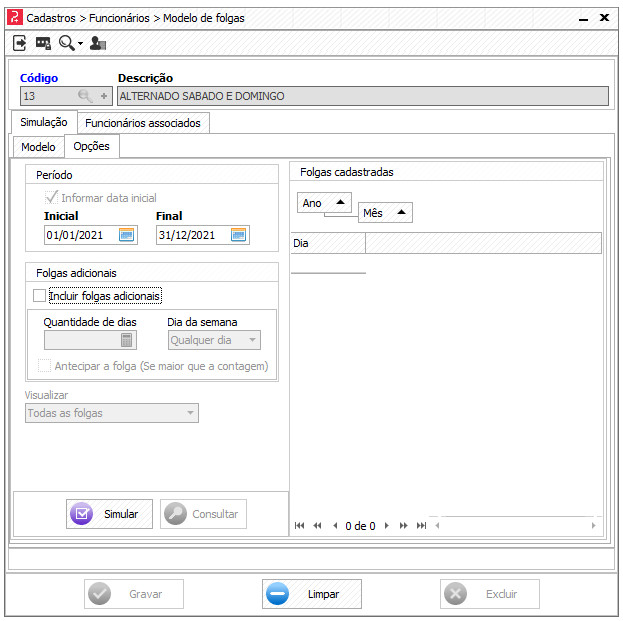Click horizontal scrollbar right arrow
623x621 pixels.
click(594, 526)
